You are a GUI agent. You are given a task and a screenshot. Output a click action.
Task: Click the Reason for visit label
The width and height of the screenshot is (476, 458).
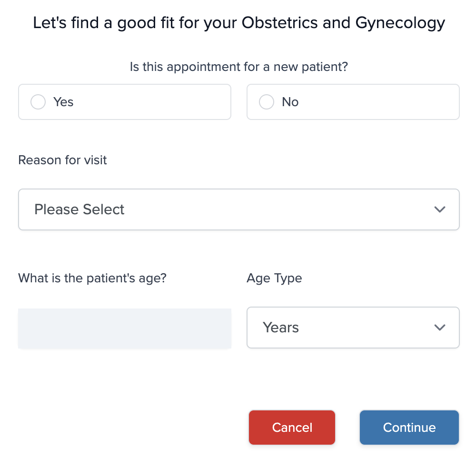pos(62,160)
